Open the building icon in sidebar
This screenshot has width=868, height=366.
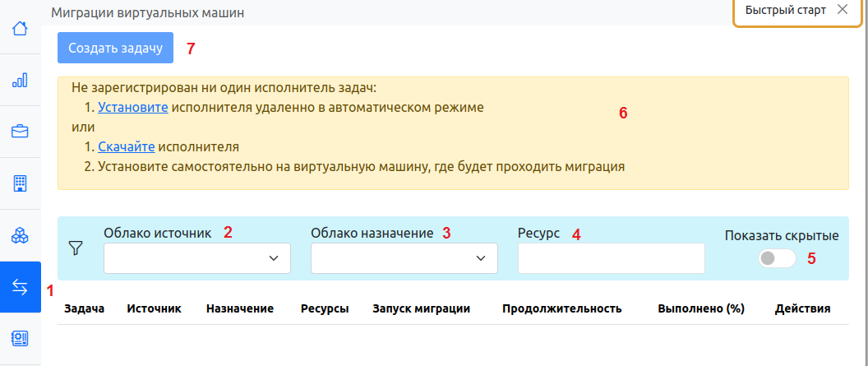pyautogui.click(x=20, y=183)
